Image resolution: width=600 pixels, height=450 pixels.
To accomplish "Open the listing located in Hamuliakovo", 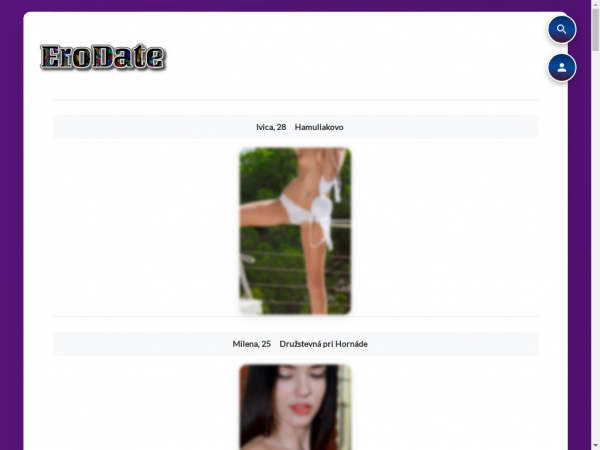I will (x=295, y=230).
